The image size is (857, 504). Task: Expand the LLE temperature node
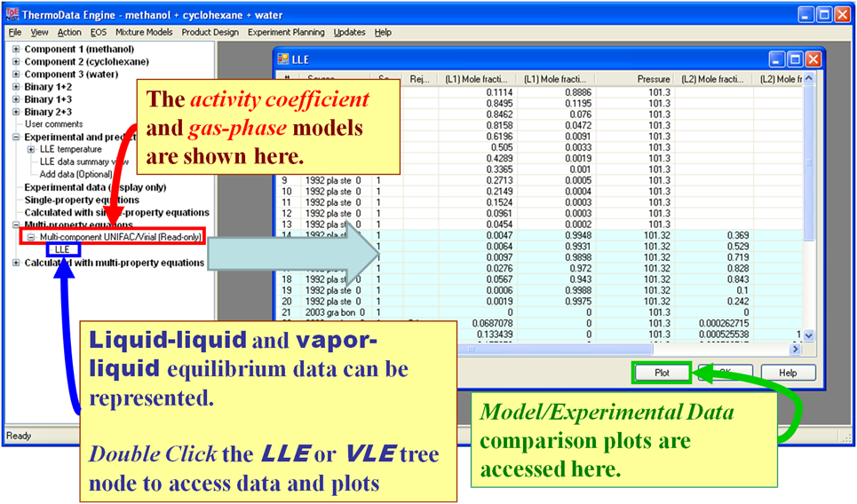[30, 150]
